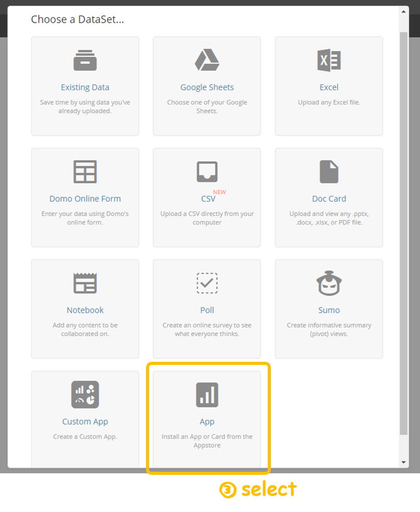Click the scrollbar down arrow
Image resolution: width=420 pixels, height=512 pixels.
click(x=403, y=462)
